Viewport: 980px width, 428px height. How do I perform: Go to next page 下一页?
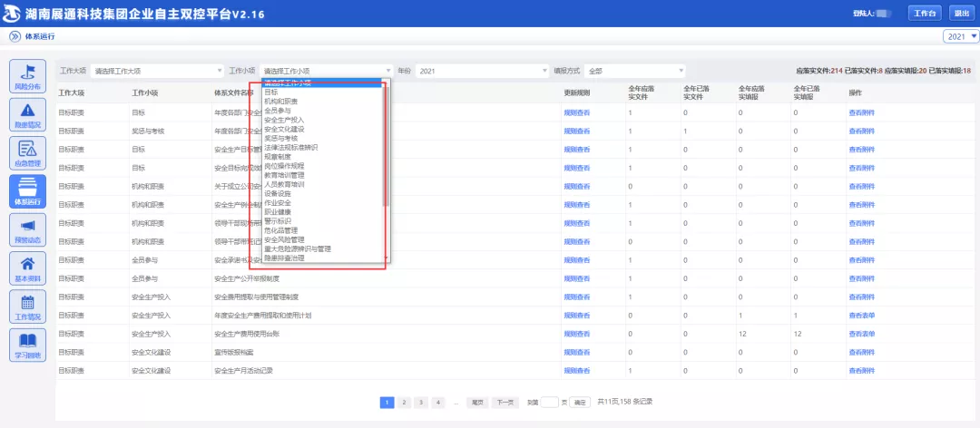(505, 403)
